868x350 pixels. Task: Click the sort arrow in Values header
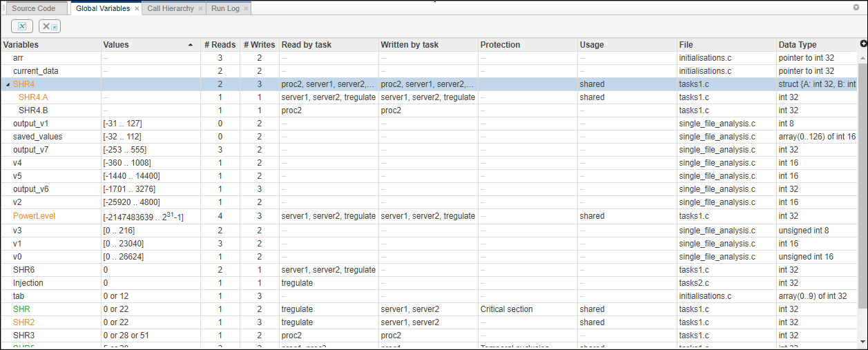coord(191,45)
